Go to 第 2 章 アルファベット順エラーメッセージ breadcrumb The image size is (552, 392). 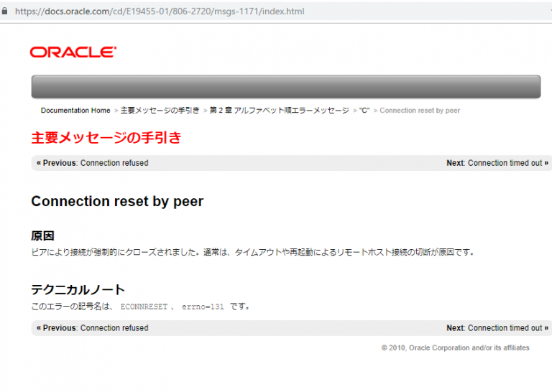pos(279,111)
